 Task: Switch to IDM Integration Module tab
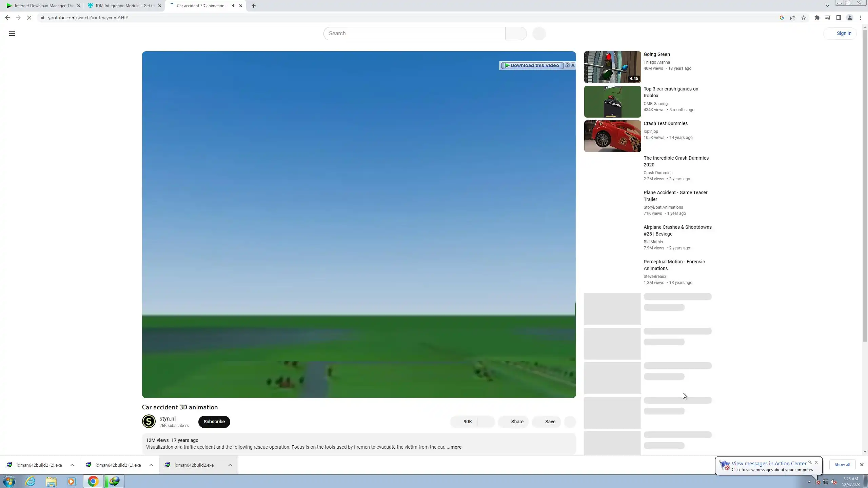124,6
